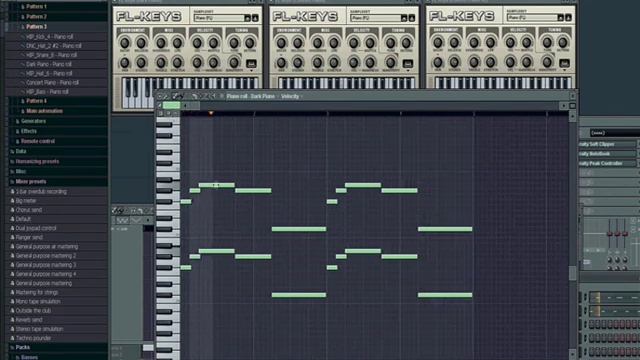640x360 pixels.
Task: Select HIP_Hat_5 - Piano roll entry
Action: tap(49, 73)
